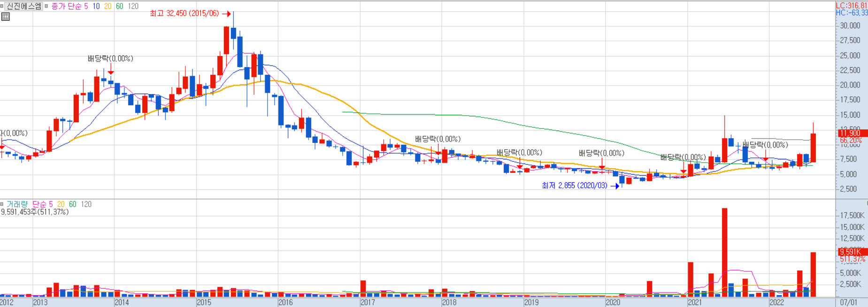The width and height of the screenshot is (868, 307).
Task: Click the 20,000 price axis label
Action: click(850, 85)
